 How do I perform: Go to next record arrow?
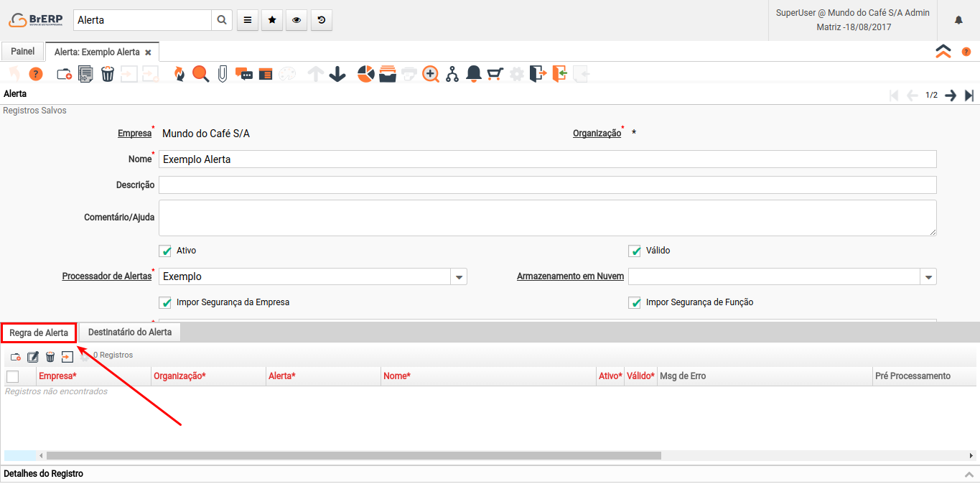(x=951, y=96)
